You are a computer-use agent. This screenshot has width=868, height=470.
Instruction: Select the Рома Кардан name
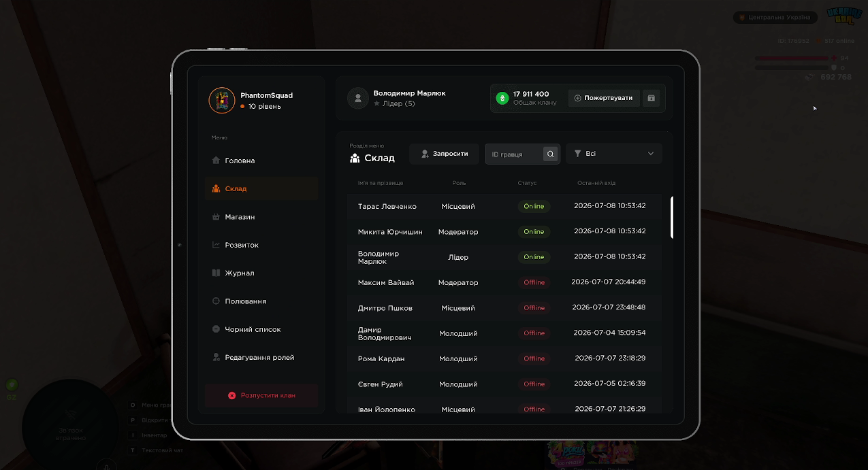coord(381,358)
